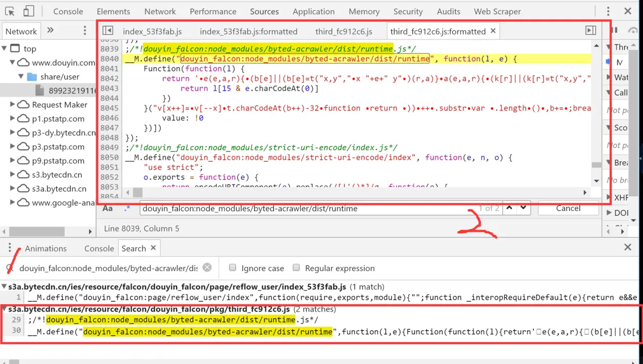643x364 pixels.
Task: Collapse index_53f3fab.js search result group
Action: coord(4,287)
